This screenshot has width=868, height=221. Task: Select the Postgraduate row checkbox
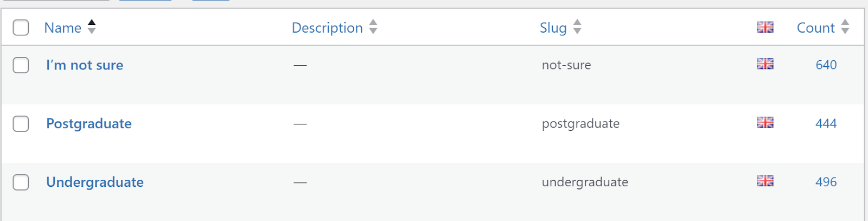tap(21, 124)
